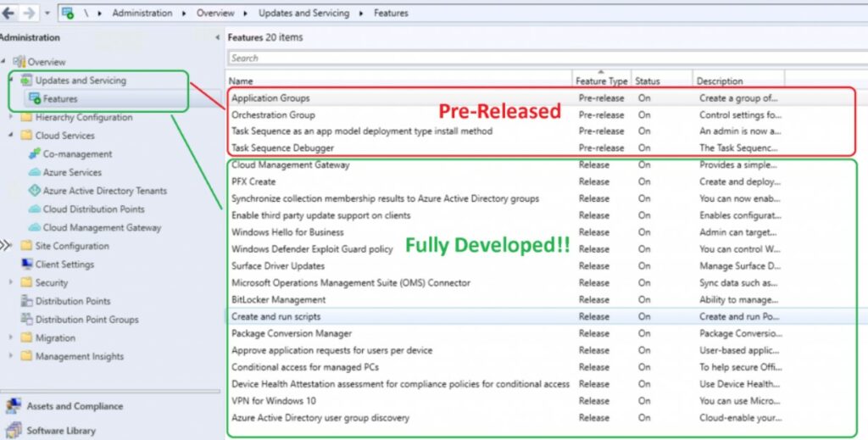This screenshot has height=440, width=868.
Task: Click Updates and Servicing in the breadcrumb
Action: [x=304, y=13]
